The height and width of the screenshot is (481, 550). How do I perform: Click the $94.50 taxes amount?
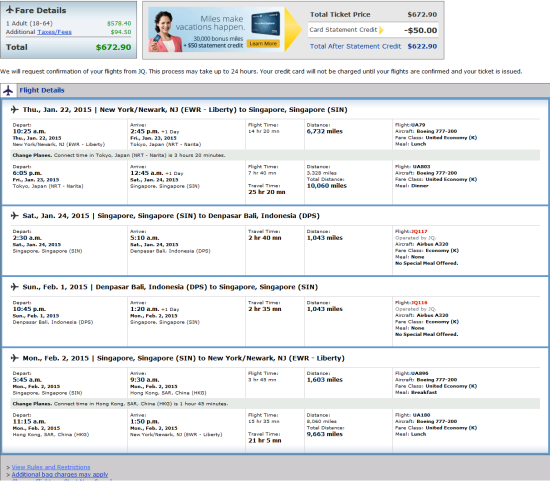(121, 32)
